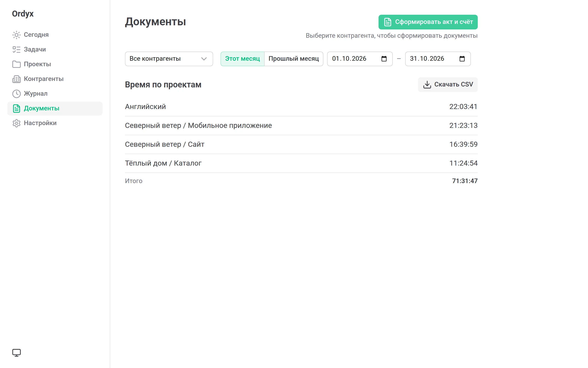The image size is (588, 368).
Task: Open the Проекты section
Action: (x=55, y=64)
